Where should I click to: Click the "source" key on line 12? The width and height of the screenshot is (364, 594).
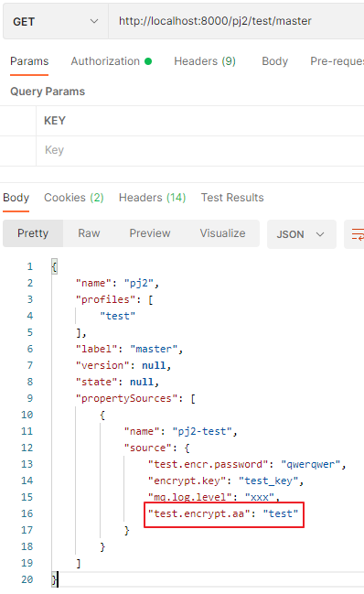147,448
